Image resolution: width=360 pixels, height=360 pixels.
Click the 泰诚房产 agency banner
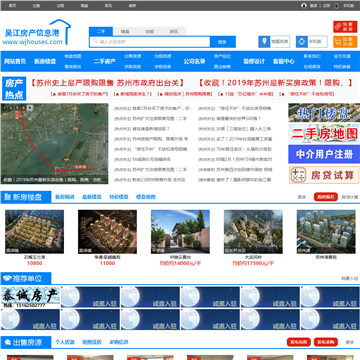click(x=30, y=297)
